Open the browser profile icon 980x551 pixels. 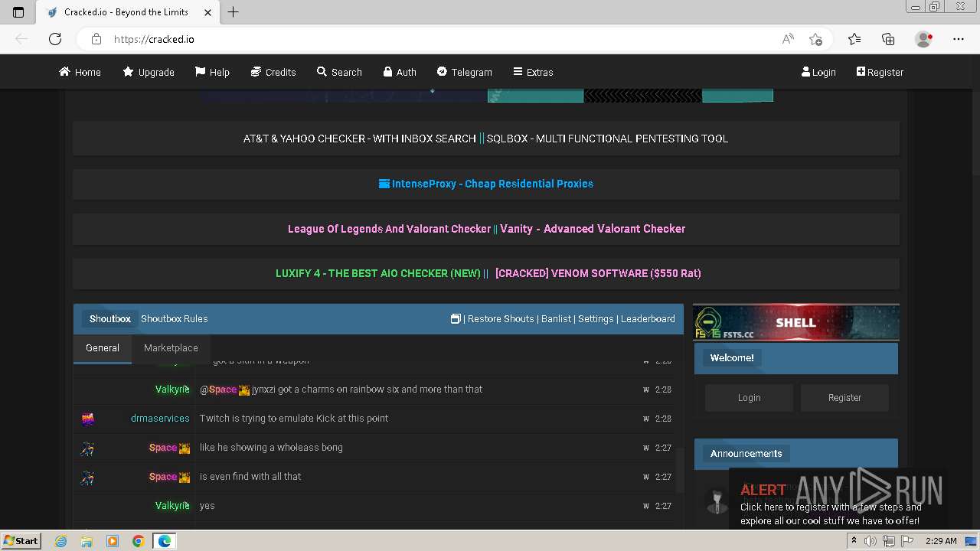click(x=924, y=39)
